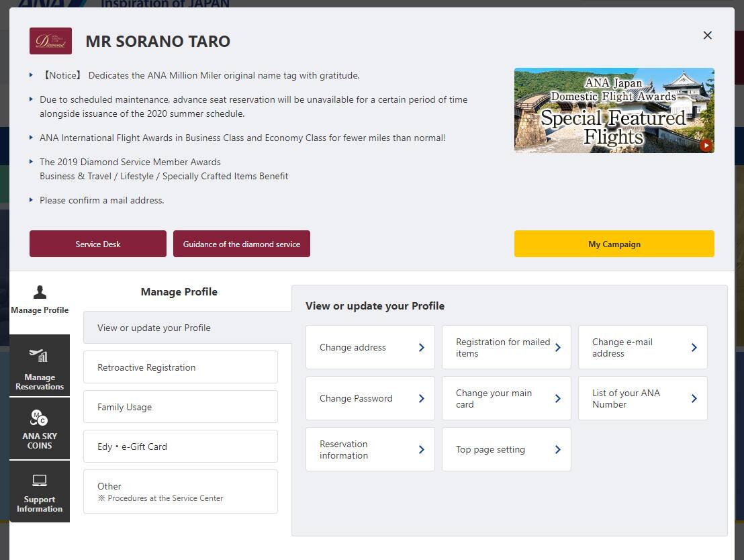Click the Diamond membership card icon
Image resolution: width=744 pixels, height=560 pixels.
click(x=51, y=41)
